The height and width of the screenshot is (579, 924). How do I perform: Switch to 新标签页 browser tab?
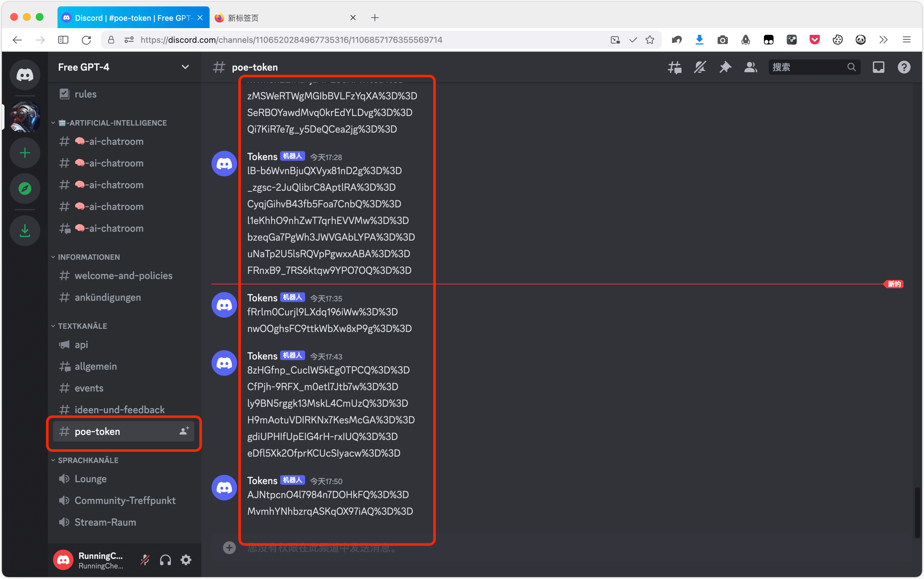tap(285, 18)
